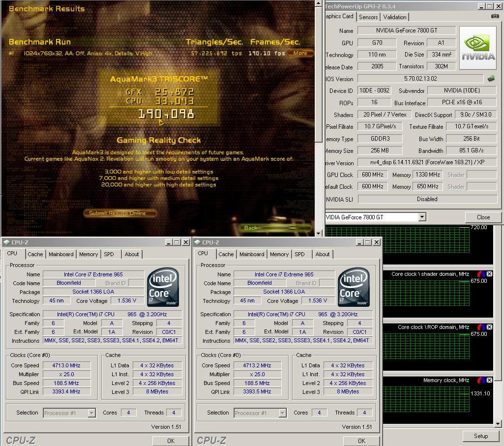504x446 pixels.
Task: Open Processor #1 dropdown in right CPU-Z window
Action: click(283, 413)
